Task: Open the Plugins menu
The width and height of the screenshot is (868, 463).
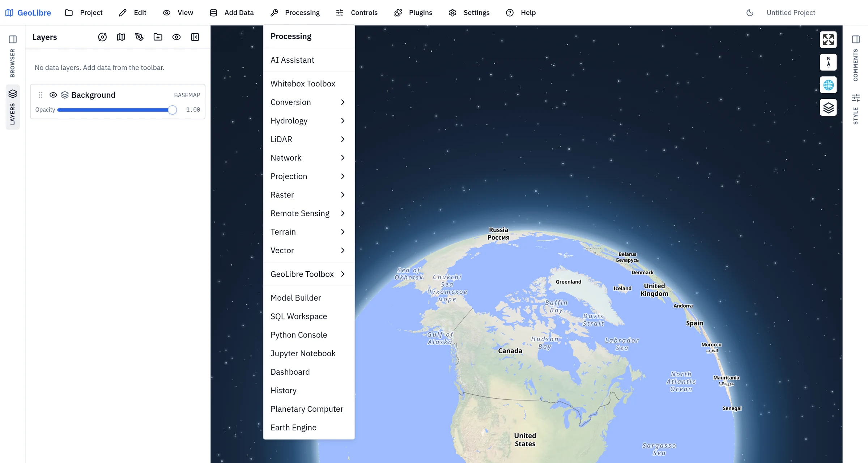Action: (413, 13)
